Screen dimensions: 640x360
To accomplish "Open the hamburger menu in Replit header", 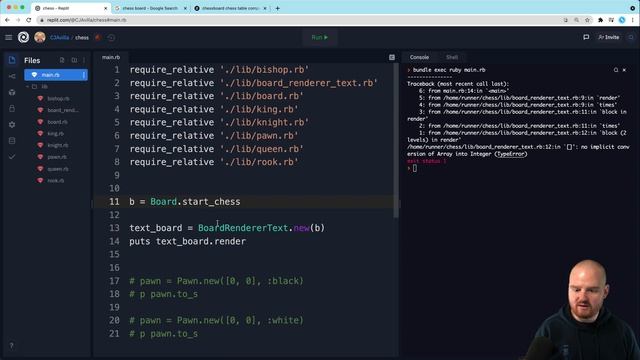I will pyautogui.click(x=9, y=38).
